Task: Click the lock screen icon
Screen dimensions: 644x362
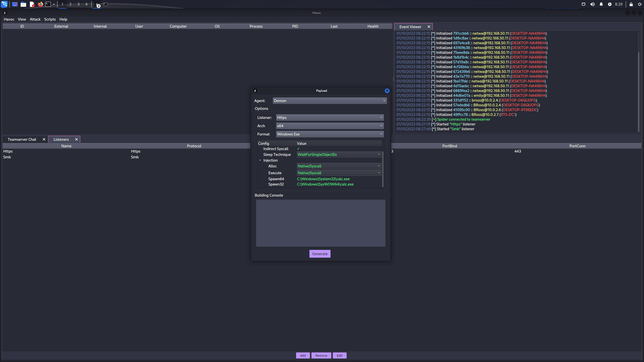Action: 631,4
